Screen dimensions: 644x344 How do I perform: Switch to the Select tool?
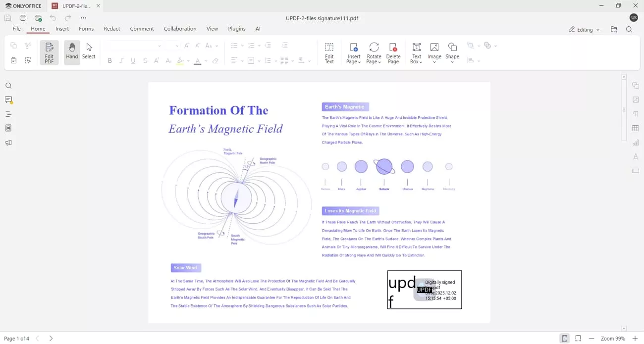(x=89, y=52)
